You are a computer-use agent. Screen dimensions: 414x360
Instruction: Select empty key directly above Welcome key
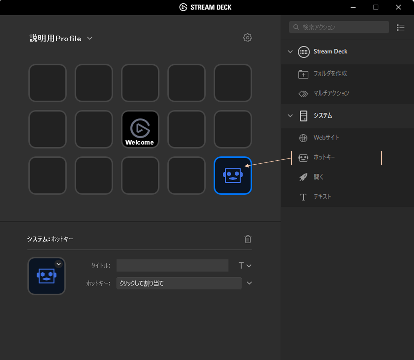point(140,83)
